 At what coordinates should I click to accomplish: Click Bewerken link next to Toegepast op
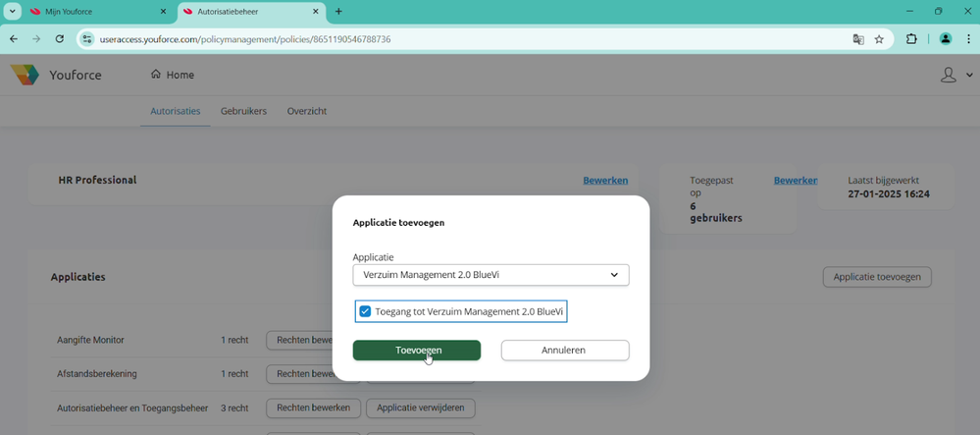[796, 181]
